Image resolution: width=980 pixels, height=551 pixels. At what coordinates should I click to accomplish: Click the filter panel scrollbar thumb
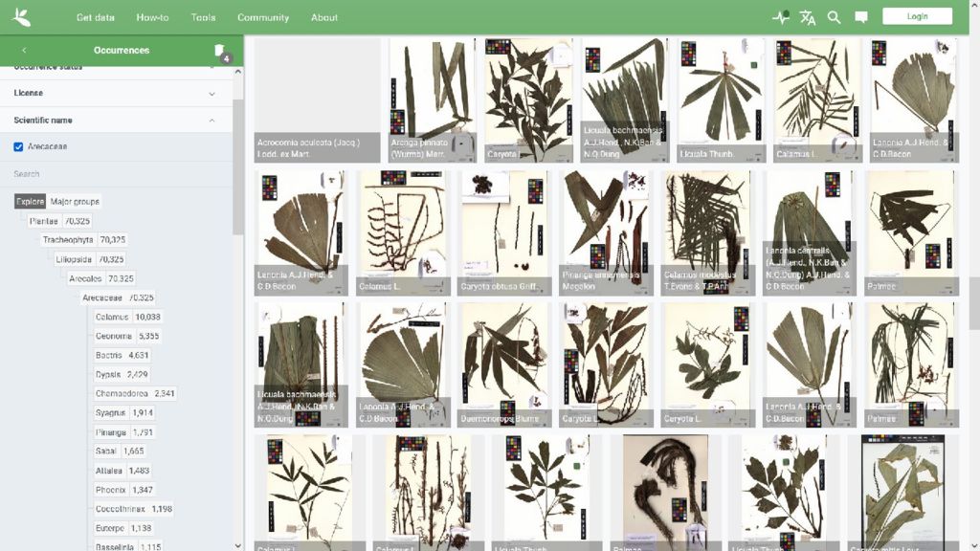point(237,166)
